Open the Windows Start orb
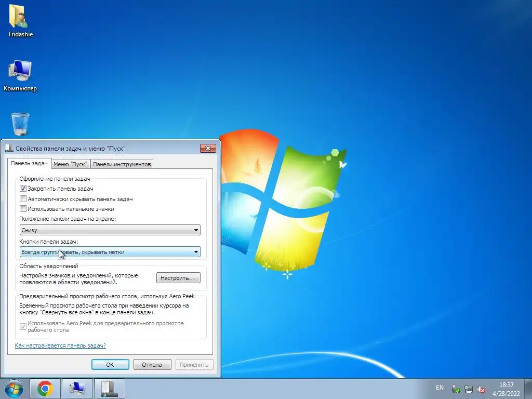This screenshot has width=532, height=399. [14, 389]
